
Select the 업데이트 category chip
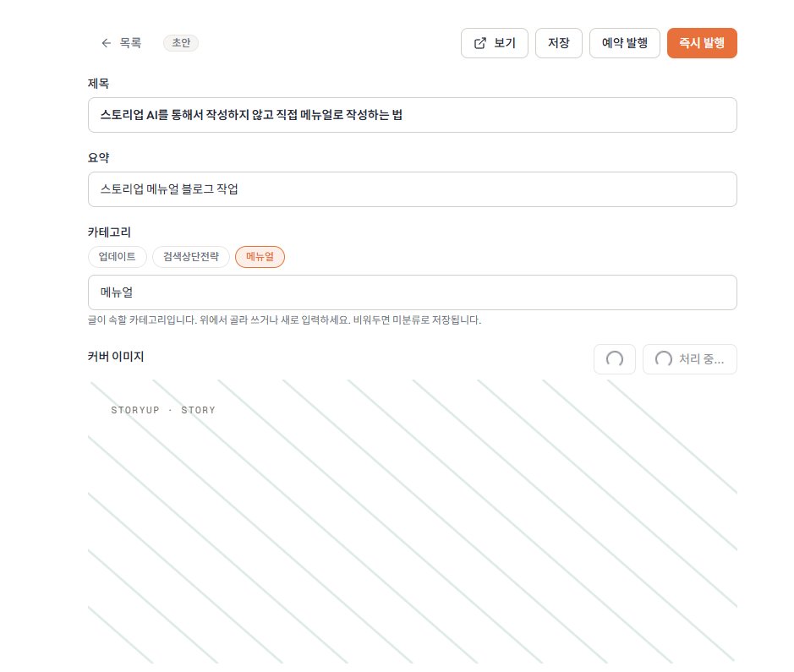point(117,257)
